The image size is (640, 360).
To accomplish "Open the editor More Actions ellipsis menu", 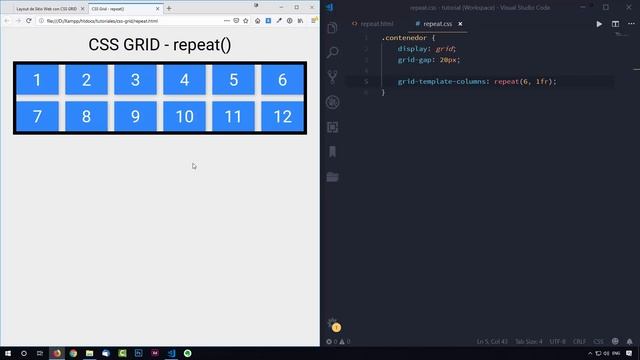I will point(631,24).
